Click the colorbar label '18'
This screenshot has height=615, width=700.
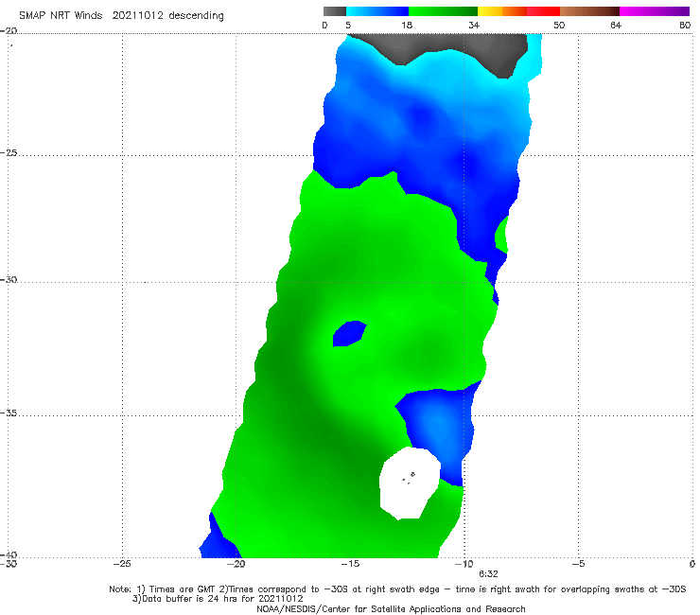(407, 25)
